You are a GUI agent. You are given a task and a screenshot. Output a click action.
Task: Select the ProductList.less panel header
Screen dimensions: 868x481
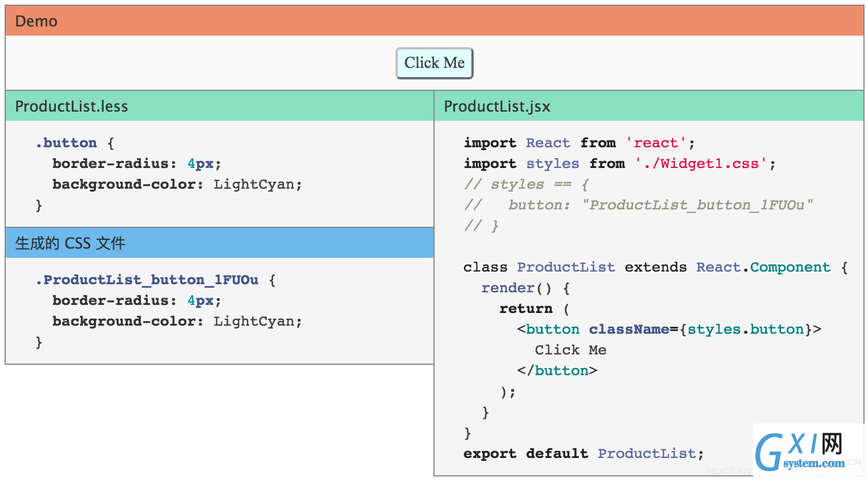(x=220, y=106)
